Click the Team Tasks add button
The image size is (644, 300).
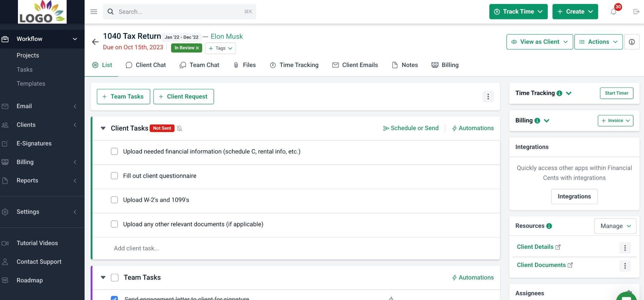pos(123,97)
